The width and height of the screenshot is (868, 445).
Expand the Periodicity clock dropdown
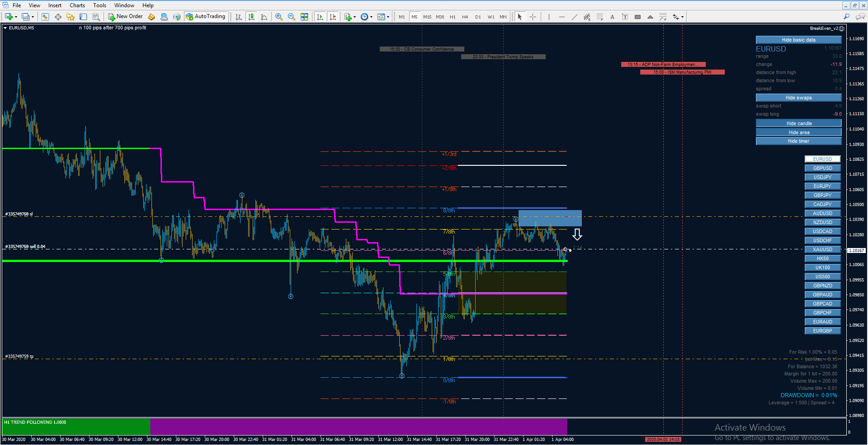click(372, 17)
